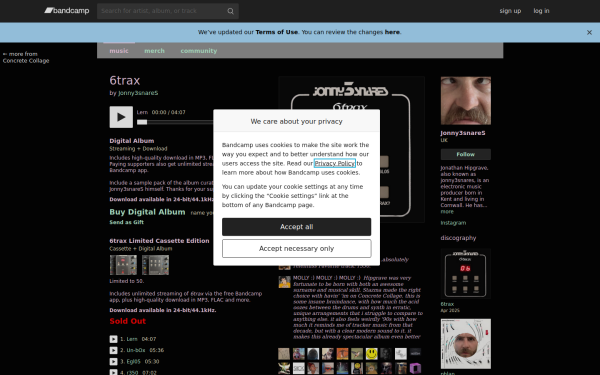Play track 2 Un-b0x
600x375 pixels.
113,350
